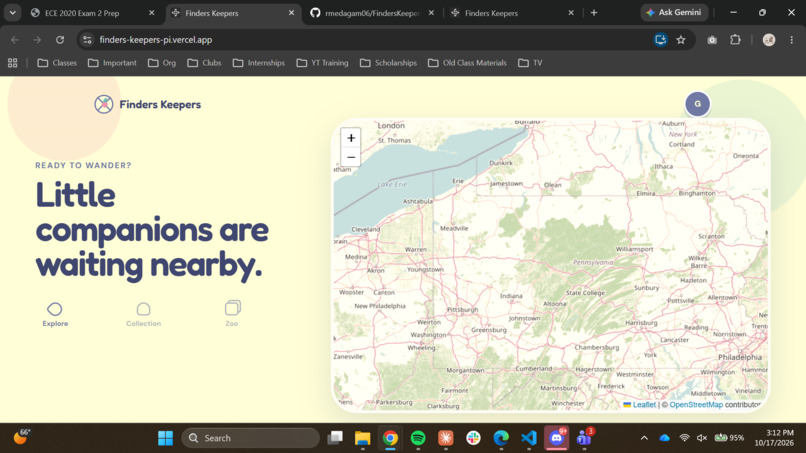Zoom out on the map
The width and height of the screenshot is (806, 453).
pos(351,157)
